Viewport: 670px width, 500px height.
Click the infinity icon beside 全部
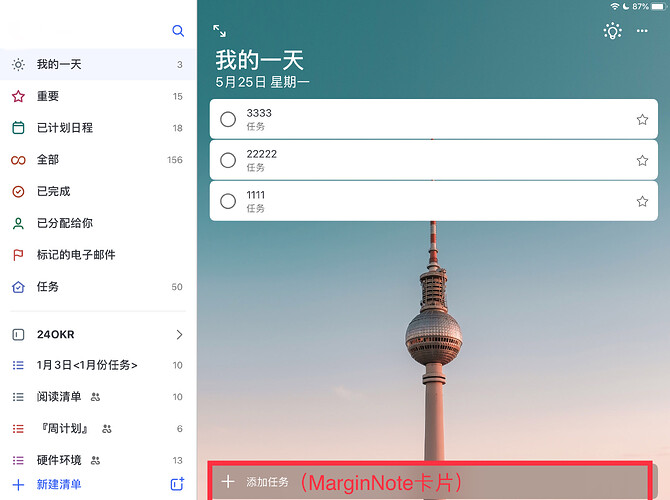(18, 160)
